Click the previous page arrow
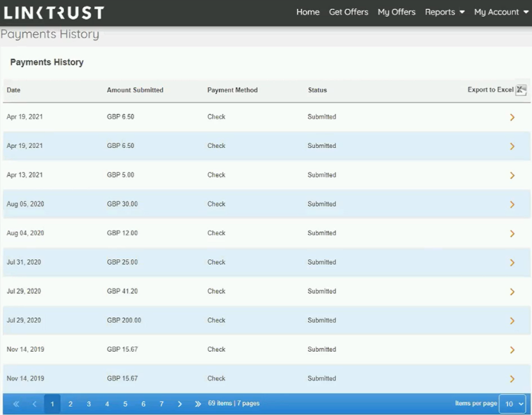532x415 pixels. point(35,404)
